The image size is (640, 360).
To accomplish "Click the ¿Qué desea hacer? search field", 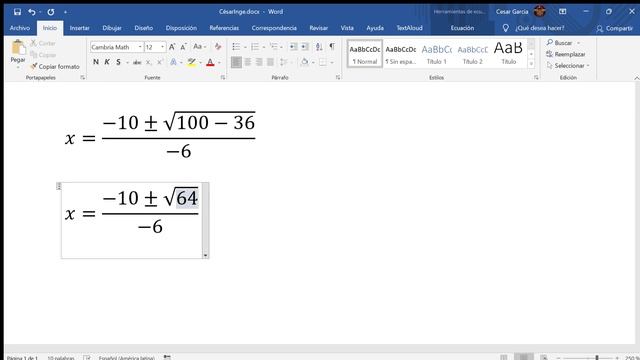I will pos(540,28).
